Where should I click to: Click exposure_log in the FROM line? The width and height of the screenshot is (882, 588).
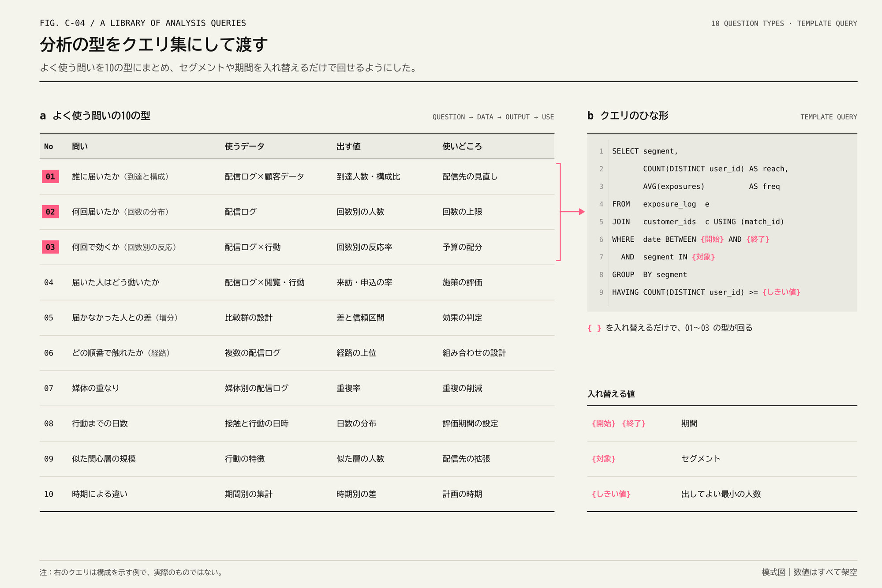pos(669,204)
